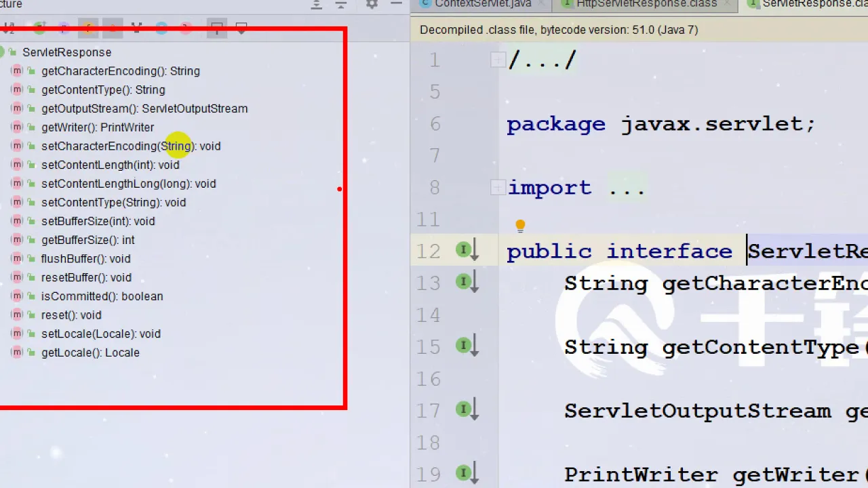Toggle Show Fields filter in Structure toolbar
The image size is (868, 488).
click(x=88, y=28)
